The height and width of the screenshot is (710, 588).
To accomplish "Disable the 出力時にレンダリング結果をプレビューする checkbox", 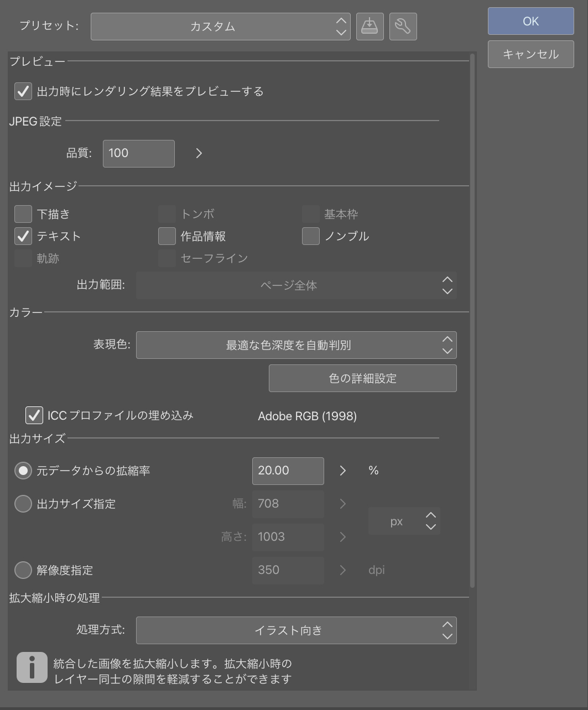I will tap(23, 91).
